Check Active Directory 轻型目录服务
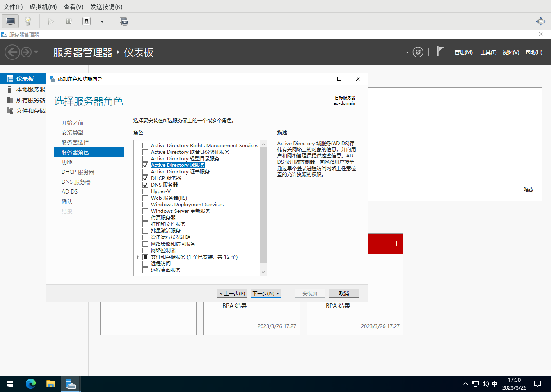551x392 pixels. click(145, 159)
